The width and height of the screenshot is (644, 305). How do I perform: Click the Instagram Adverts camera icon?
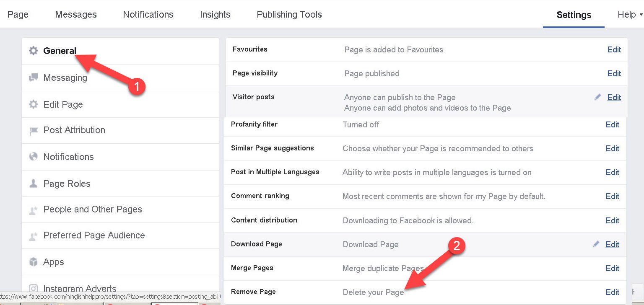point(33,288)
